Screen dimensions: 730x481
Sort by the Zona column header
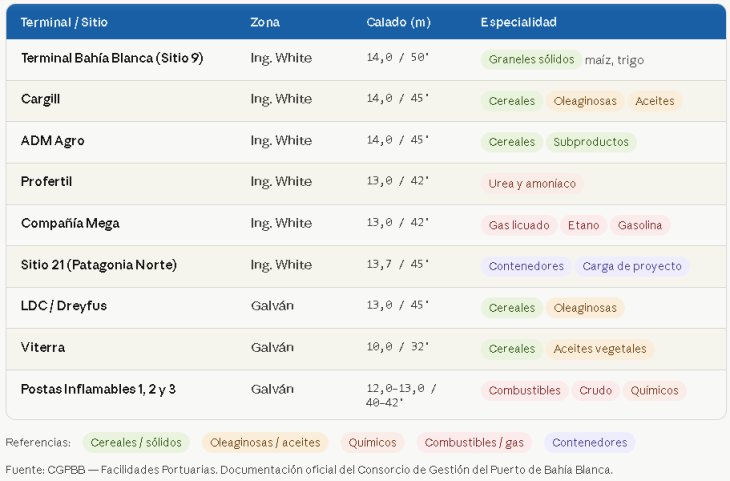tap(265, 22)
